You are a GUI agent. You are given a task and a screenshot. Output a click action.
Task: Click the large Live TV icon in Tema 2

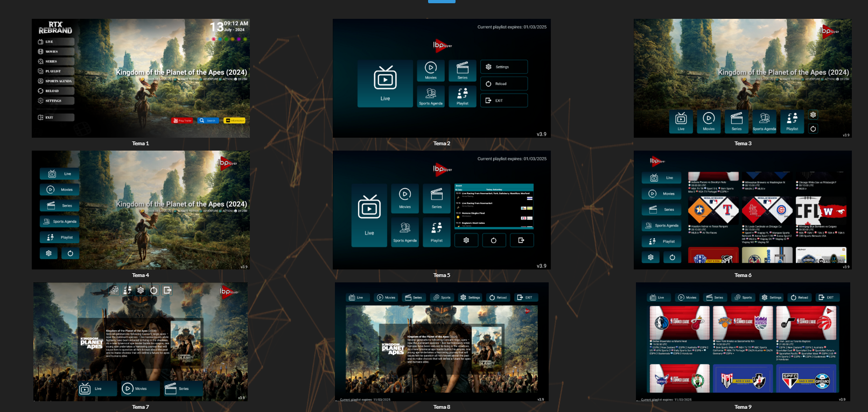point(385,80)
